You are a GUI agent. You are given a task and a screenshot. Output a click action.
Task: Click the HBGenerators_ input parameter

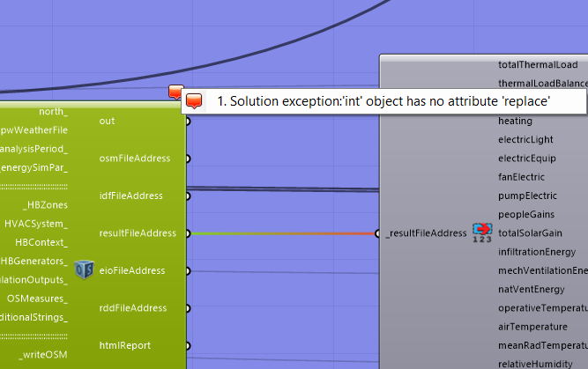(34, 261)
